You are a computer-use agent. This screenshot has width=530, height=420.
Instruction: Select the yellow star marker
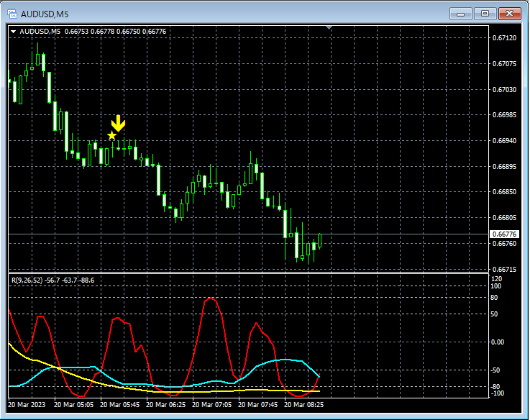(x=111, y=135)
